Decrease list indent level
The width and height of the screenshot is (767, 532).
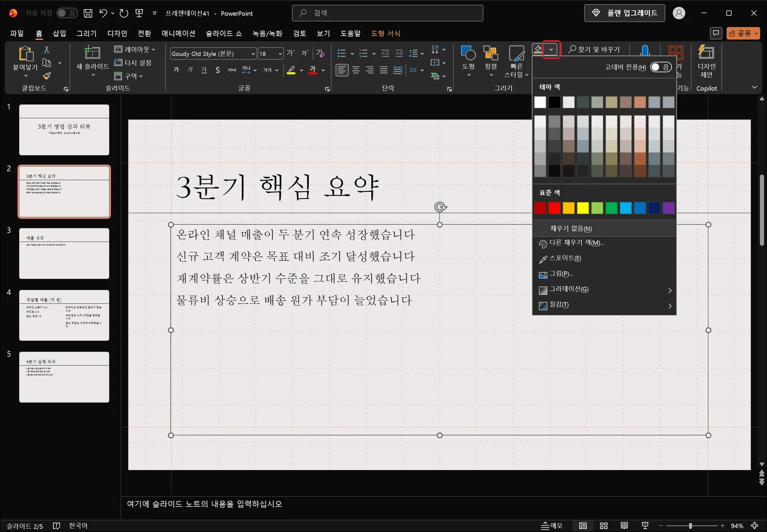click(x=385, y=53)
